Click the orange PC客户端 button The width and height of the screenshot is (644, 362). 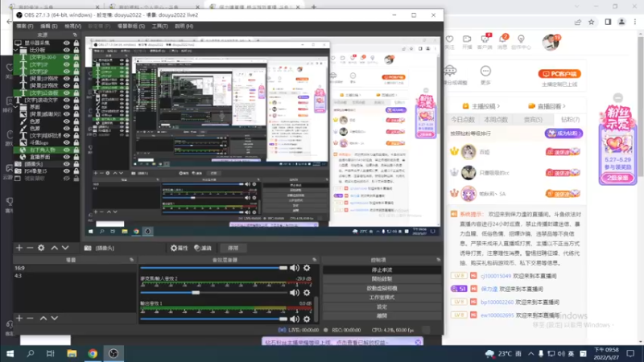point(559,74)
